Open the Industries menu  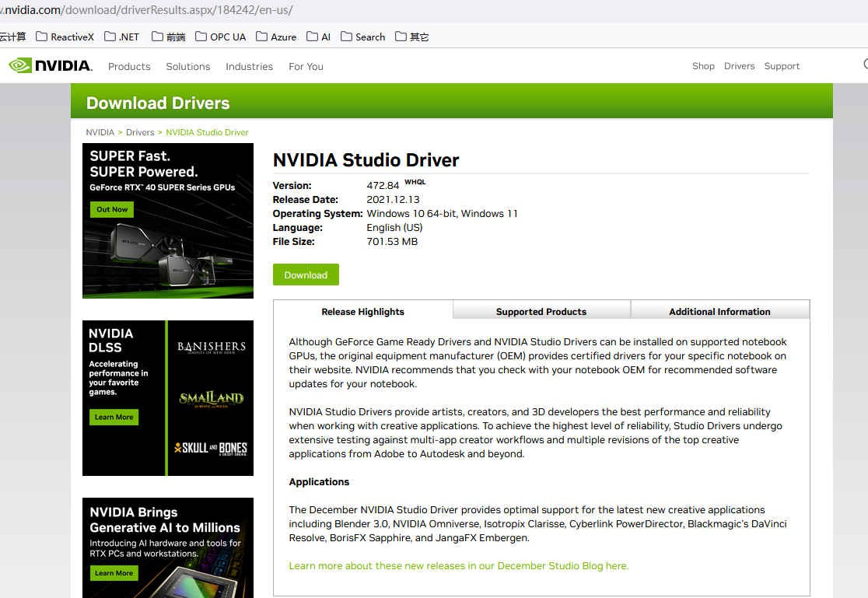coord(249,66)
